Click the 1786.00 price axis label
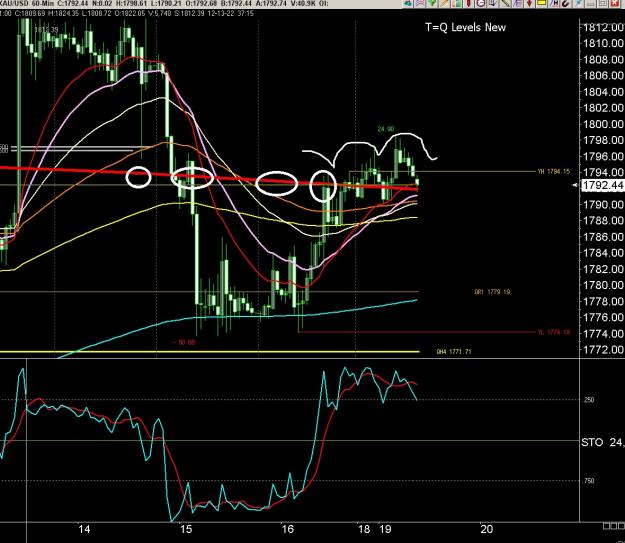 603,237
